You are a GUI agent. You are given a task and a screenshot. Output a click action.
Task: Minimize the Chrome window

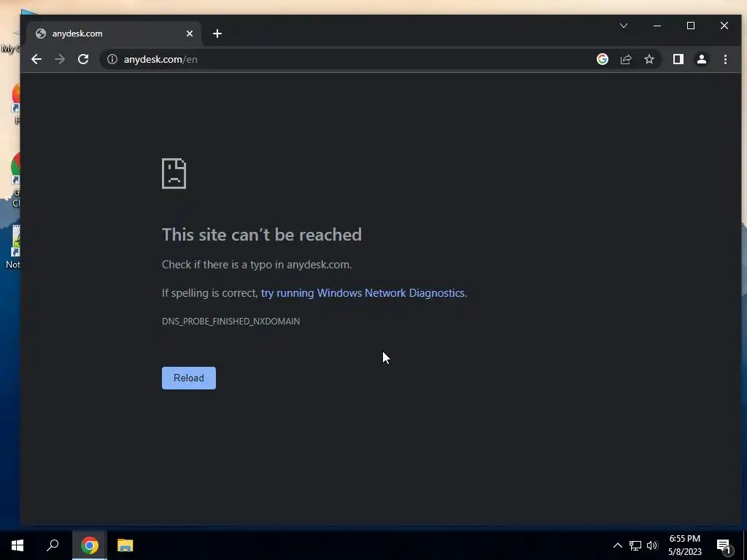tap(657, 26)
